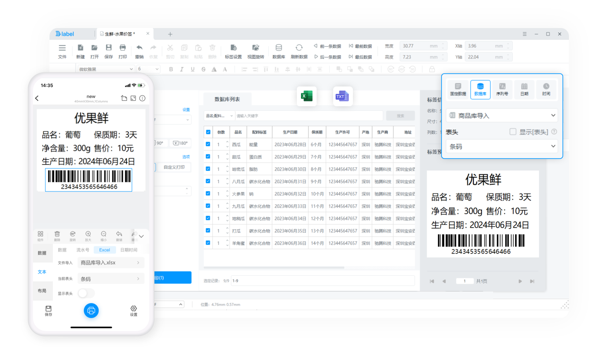Click the 刷新数据 refresh data icon

(x=299, y=48)
